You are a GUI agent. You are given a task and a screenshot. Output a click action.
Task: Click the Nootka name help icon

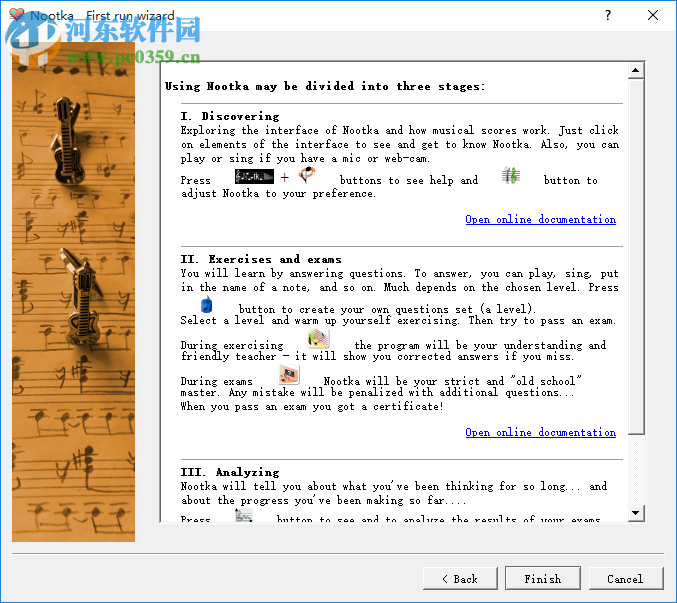pyautogui.click(x=254, y=176)
